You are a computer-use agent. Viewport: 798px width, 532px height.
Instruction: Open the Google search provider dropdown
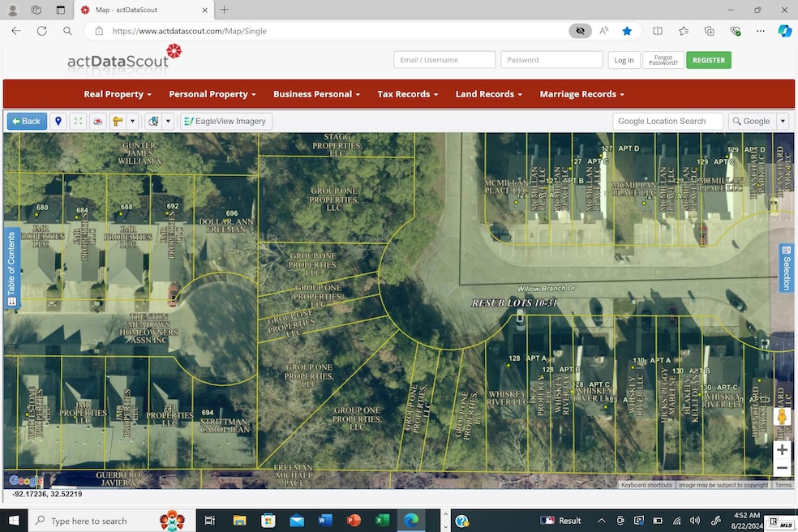point(783,121)
